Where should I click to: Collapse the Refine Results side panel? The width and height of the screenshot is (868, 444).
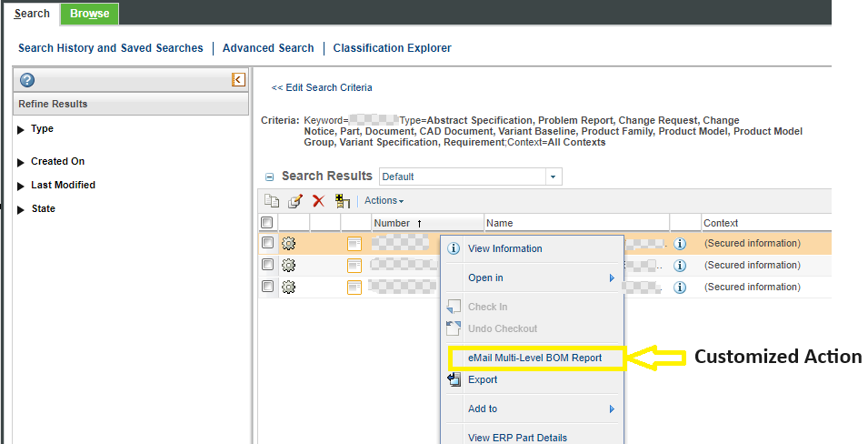tap(238, 79)
